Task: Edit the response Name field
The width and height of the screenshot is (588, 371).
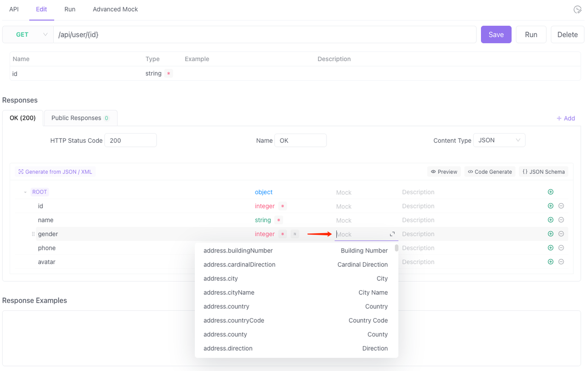Action: click(300, 141)
